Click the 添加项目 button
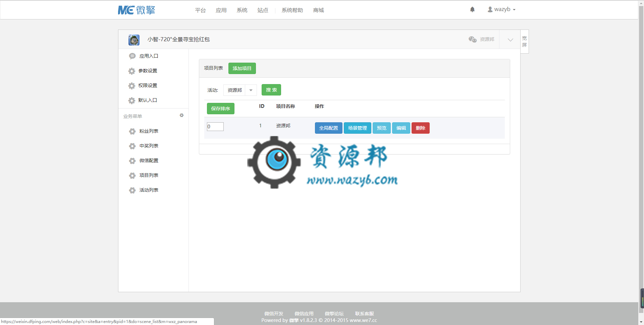644x325 pixels. 242,68
